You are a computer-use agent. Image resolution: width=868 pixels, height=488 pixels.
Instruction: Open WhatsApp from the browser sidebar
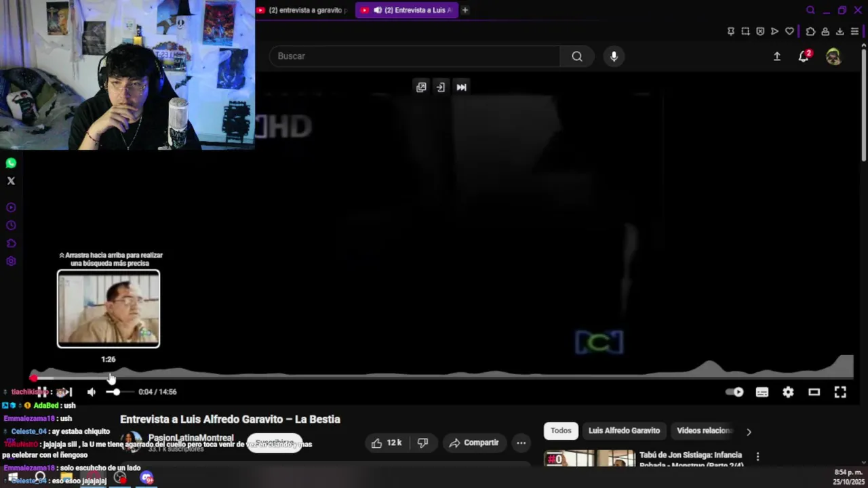(11, 163)
